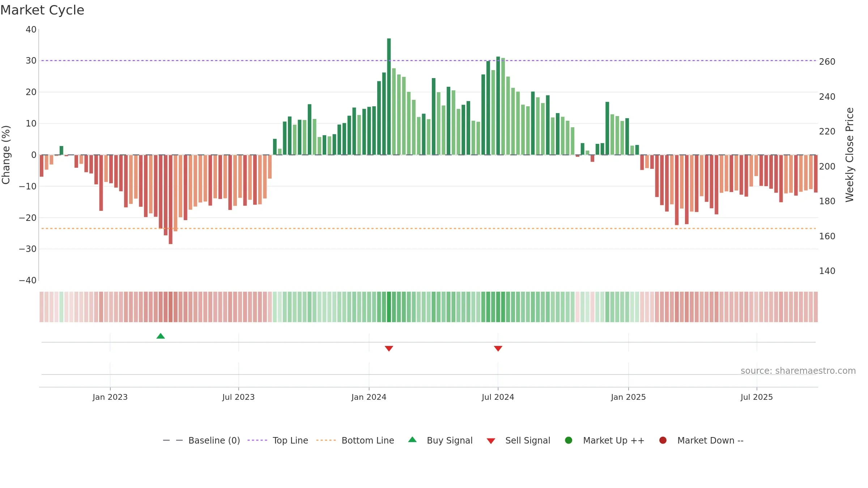The image size is (868, 488).
Task: Click the orange dotted Bottom Line legend sample
Action: pos(326,440)
